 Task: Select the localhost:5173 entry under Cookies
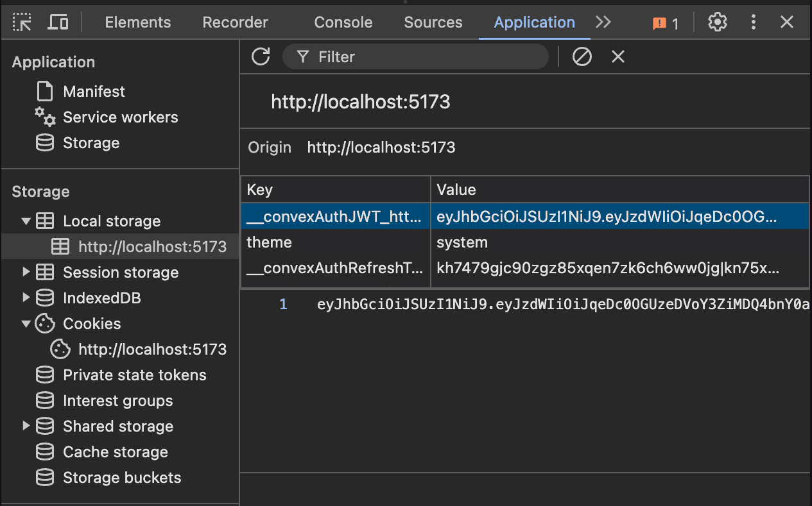[152, 350]
